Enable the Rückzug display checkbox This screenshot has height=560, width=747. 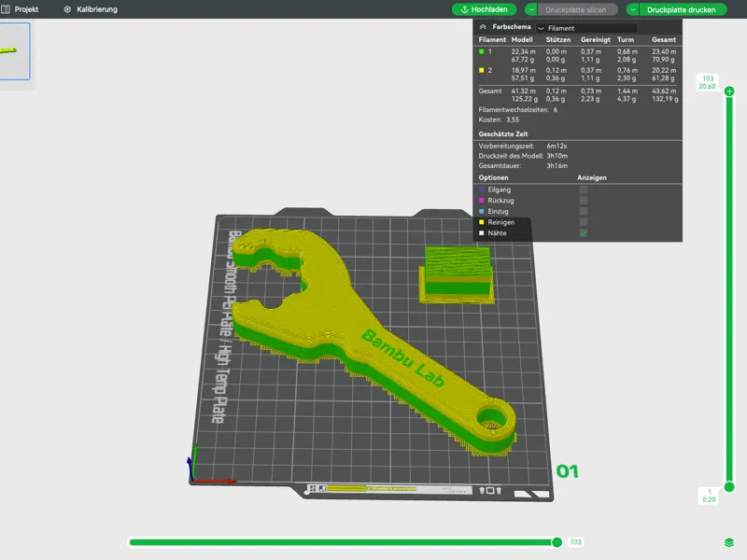pyautogui.click(x=584, y=201)
